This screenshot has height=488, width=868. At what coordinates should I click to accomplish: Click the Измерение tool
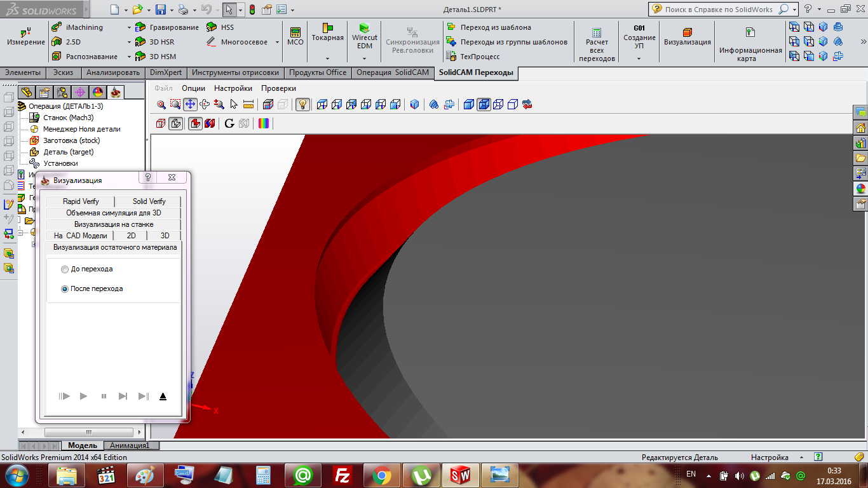click(26, 37)
